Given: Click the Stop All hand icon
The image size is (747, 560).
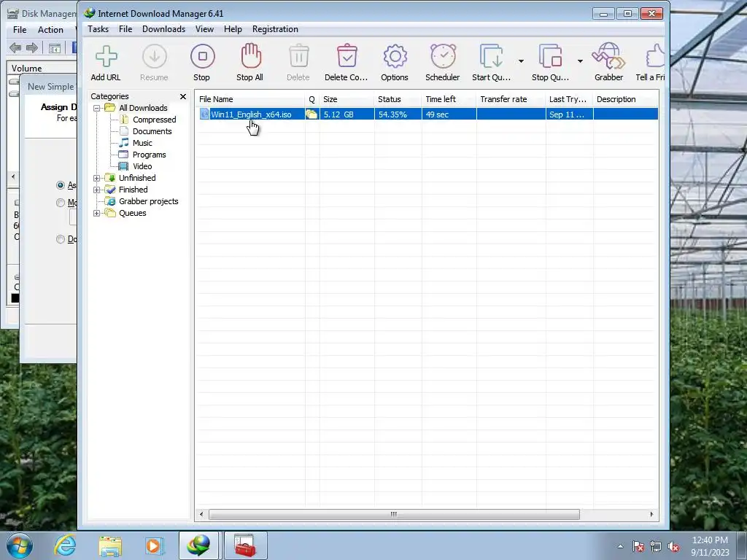Looking at the screenshot, I should (x=251, y=56).
